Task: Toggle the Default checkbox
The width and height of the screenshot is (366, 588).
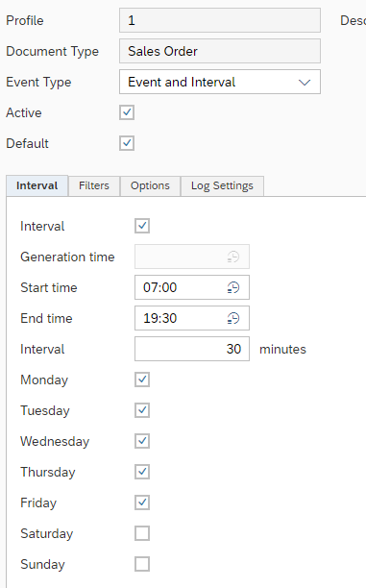Action: pyautogui.click(x=127, y=143)
